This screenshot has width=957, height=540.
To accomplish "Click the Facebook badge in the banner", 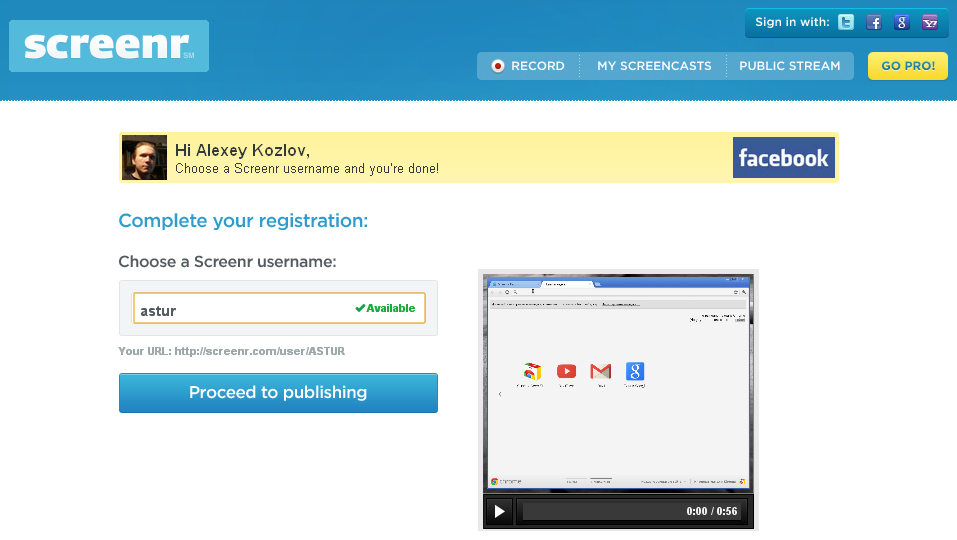I will click(784, 157).
